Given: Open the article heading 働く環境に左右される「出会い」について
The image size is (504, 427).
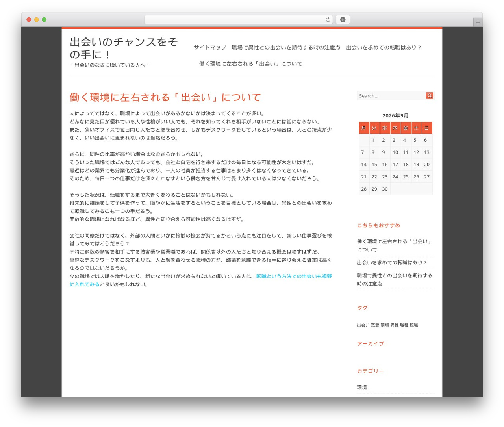Looking at the screenshot, I should (x=165, y=97).
